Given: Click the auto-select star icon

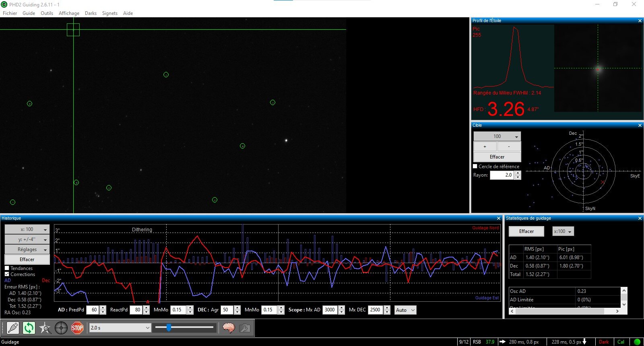Looking at the screenshot, I should pyautogui.click(x=45, y=328).
